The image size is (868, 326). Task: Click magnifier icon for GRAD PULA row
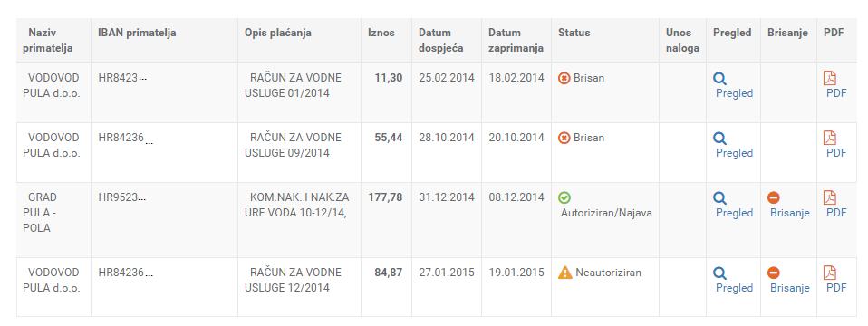pyautogui.click(x=719, y=198)
